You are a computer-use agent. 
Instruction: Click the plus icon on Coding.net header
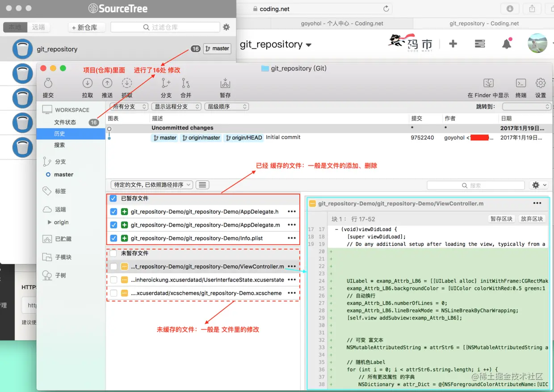click(x=453, y=44)
